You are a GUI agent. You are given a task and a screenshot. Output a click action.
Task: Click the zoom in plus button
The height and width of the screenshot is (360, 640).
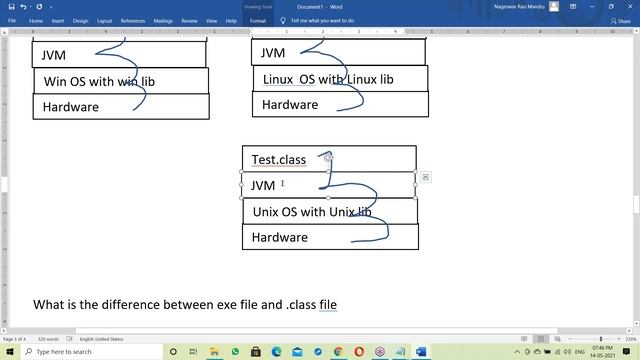[619, 339]
